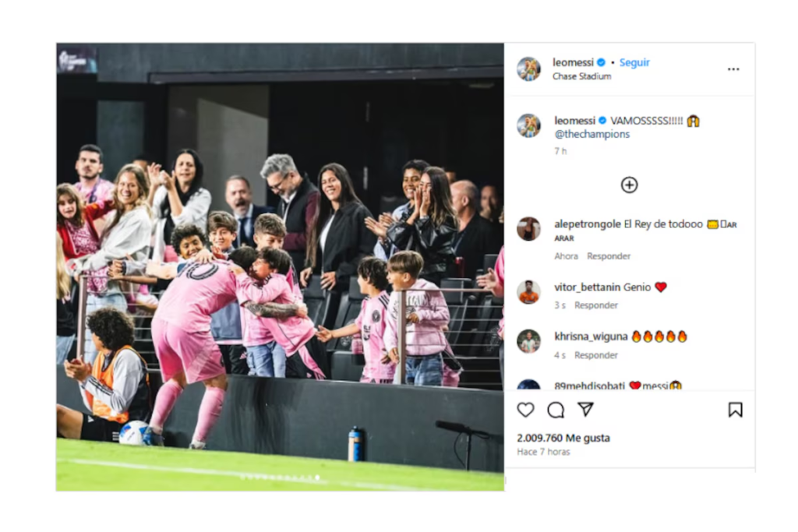Open the Chase Stadium location link

point(581,76)
